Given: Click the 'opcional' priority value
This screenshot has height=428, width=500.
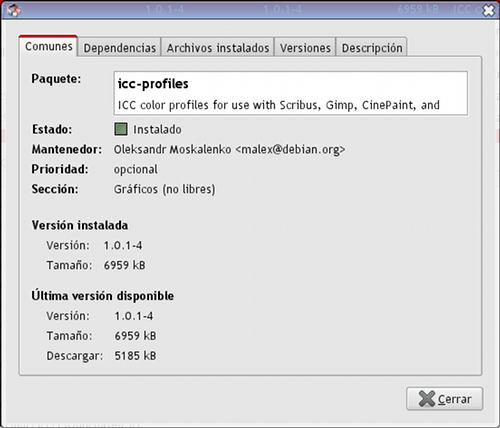Looking at the screenshot, I should [136, 170].
